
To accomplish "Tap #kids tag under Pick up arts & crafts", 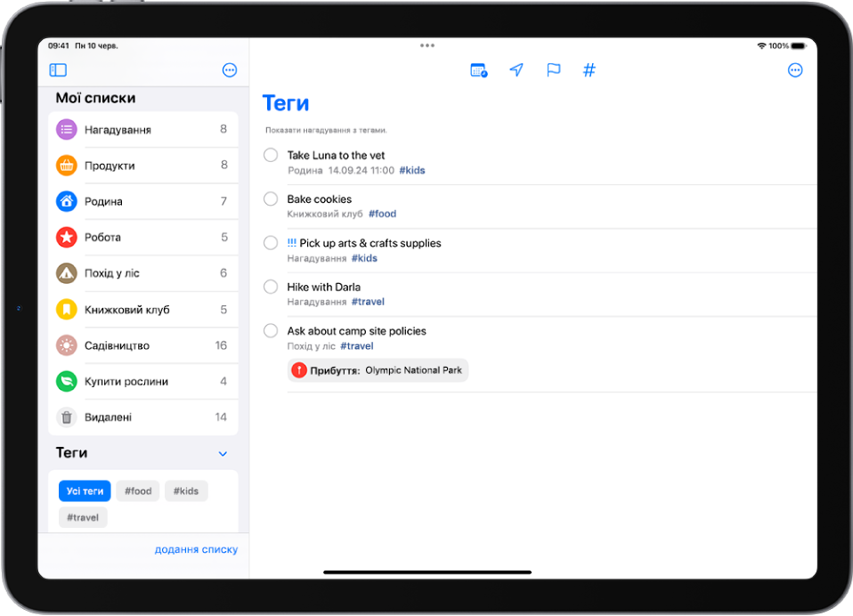I will pos(364,258).
